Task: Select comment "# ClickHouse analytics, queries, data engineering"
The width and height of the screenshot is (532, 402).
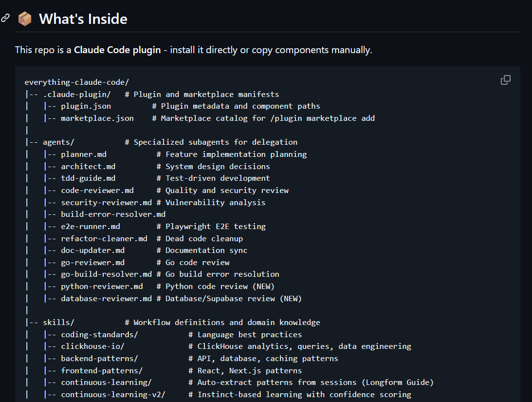Action: 300,346
